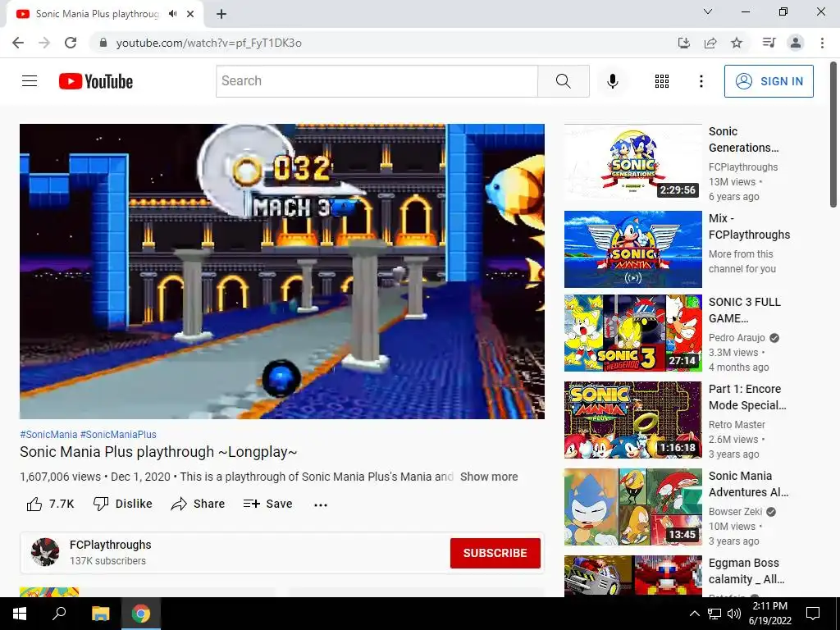
Task: Open the Mix - FCPlaythroughs thumbnail
Action: coord(632,249)
